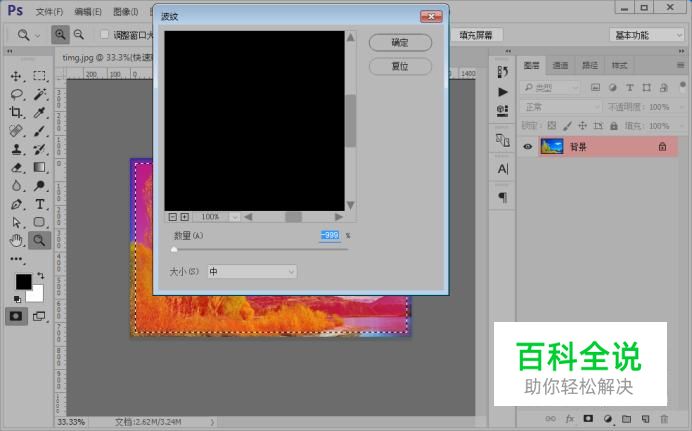Open the 编辑(E) menu
This screenshot has height=431, width=692.
(x=88, y=11)
